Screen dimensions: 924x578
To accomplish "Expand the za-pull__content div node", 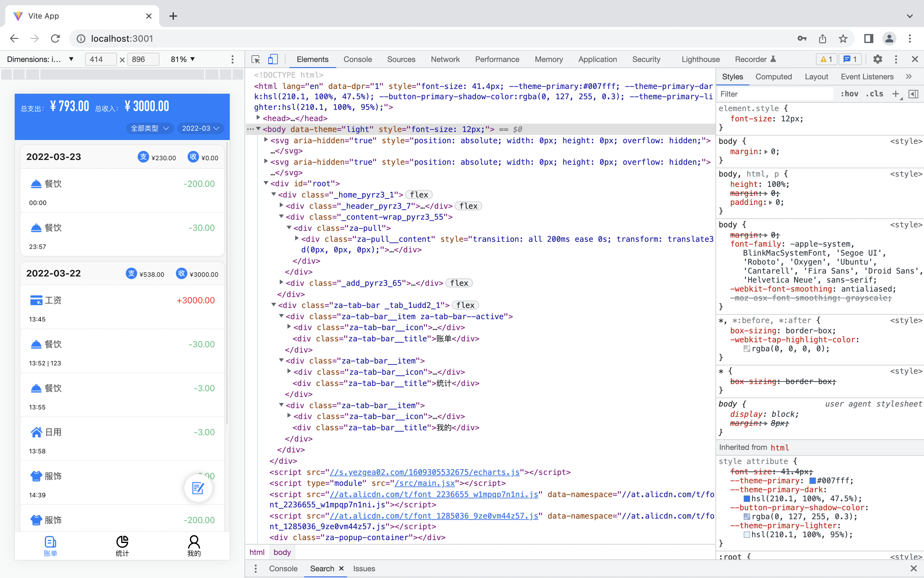I will [297, 238].
